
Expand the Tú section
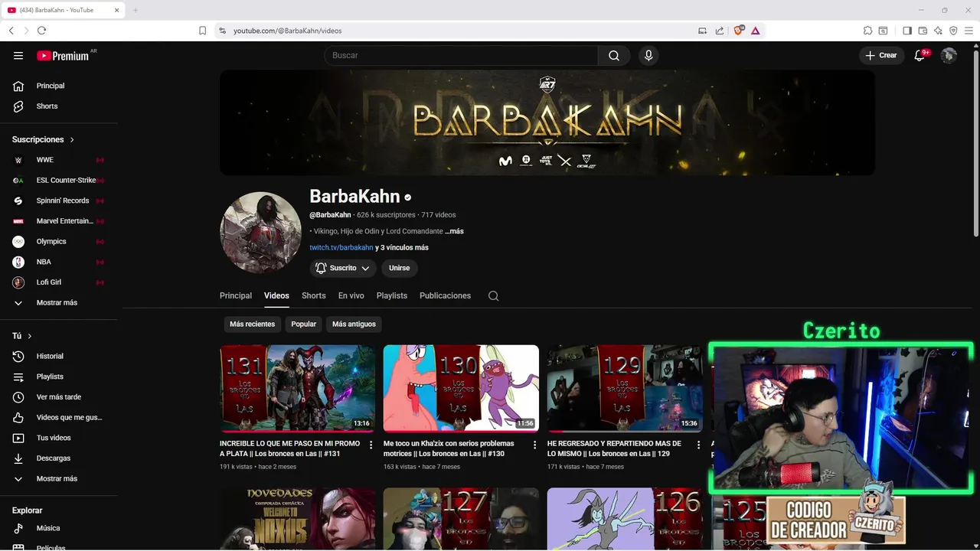coord(22,336)
